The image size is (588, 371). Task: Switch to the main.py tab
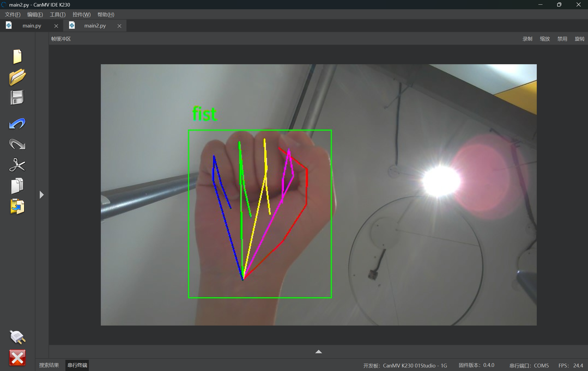coord(32,26)
